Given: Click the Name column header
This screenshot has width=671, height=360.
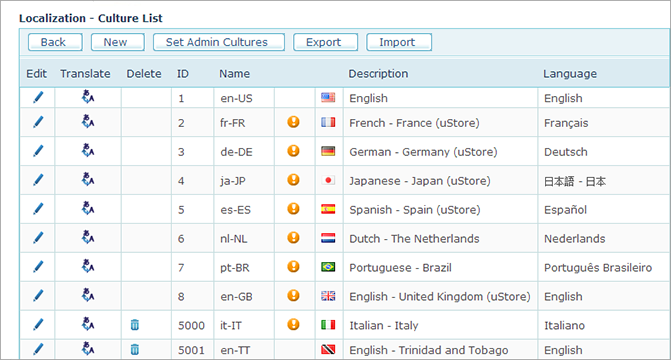Looking at the screenshot, I should [x=235, y=74].
